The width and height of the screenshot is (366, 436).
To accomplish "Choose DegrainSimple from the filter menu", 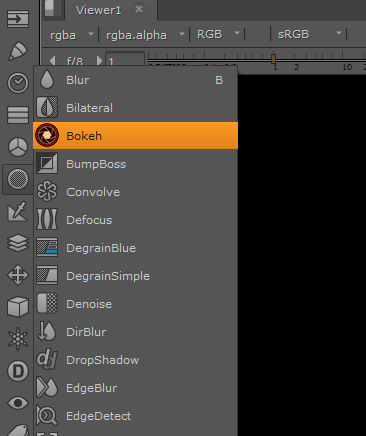I will tap(136, 276).
